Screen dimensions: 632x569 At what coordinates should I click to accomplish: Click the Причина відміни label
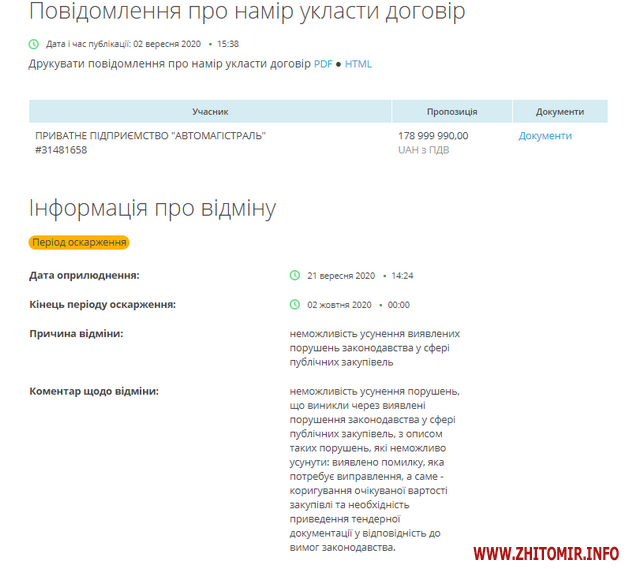77,333
